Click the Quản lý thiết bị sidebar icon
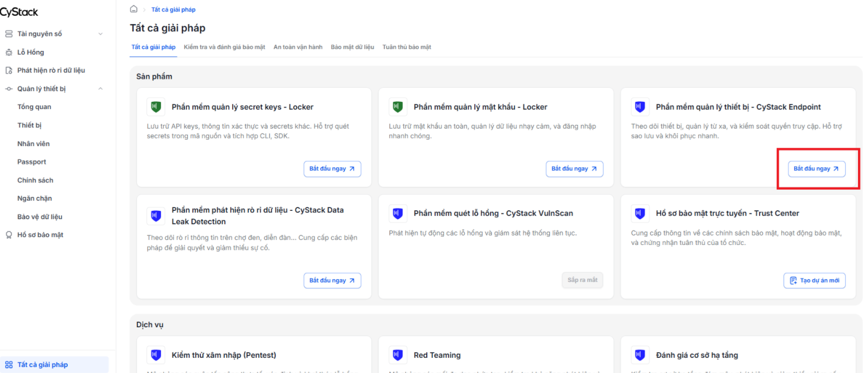 pyautogui.click(x=8, y=88)
